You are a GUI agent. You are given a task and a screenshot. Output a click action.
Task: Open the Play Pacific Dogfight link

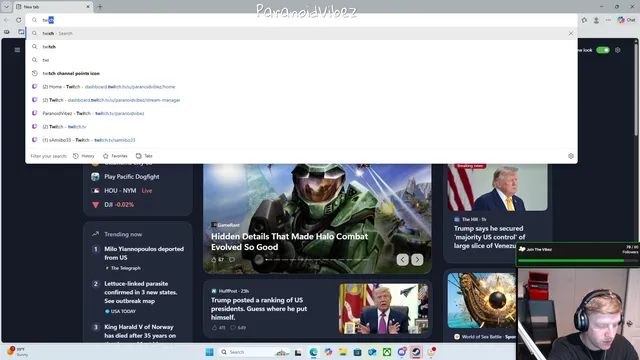click(x=126, y=177)
